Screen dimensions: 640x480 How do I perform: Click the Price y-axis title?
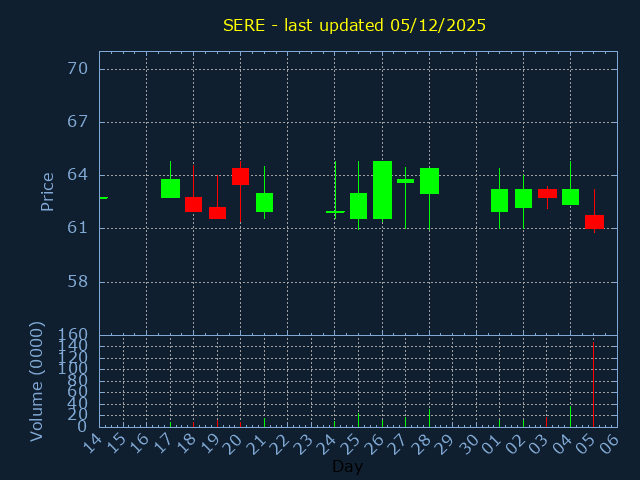click(47, 191)
